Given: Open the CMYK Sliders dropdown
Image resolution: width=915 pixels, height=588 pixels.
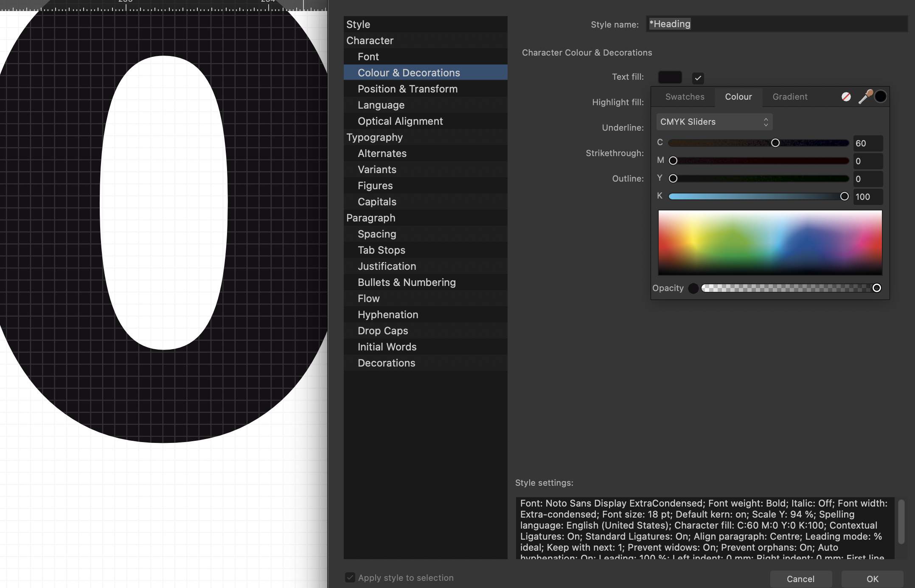Looking at the screenshot, I should point(714,122).
